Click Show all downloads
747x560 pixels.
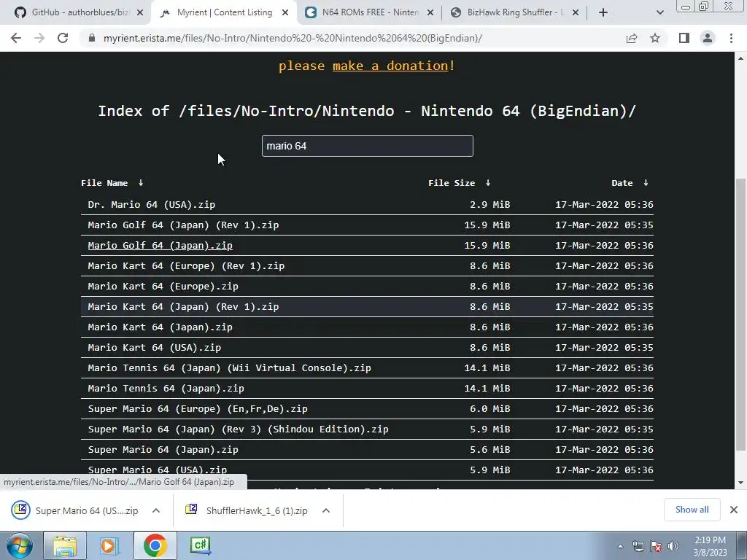click(692, 510)
